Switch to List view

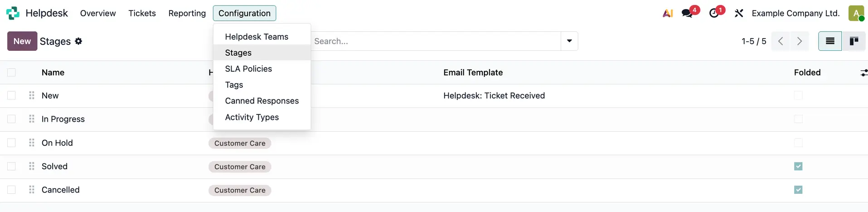(830, 41)
